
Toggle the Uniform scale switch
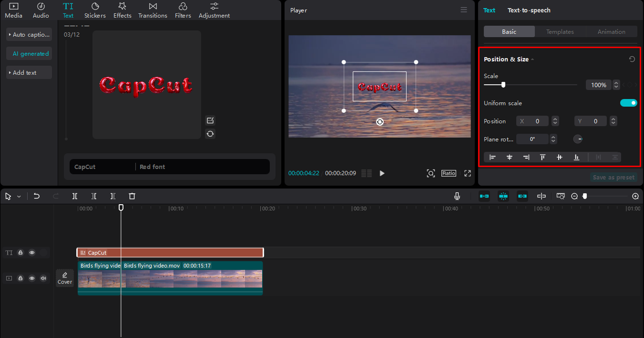click(x=628, y=103)
